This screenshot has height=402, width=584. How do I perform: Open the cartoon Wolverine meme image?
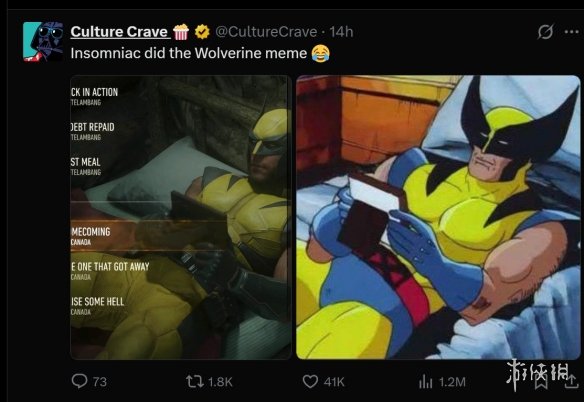pos(438,217)
